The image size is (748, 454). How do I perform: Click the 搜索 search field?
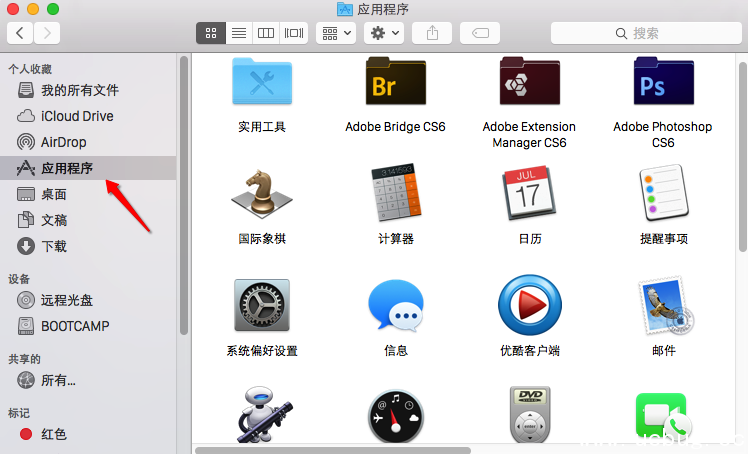[x=646, y=33]
